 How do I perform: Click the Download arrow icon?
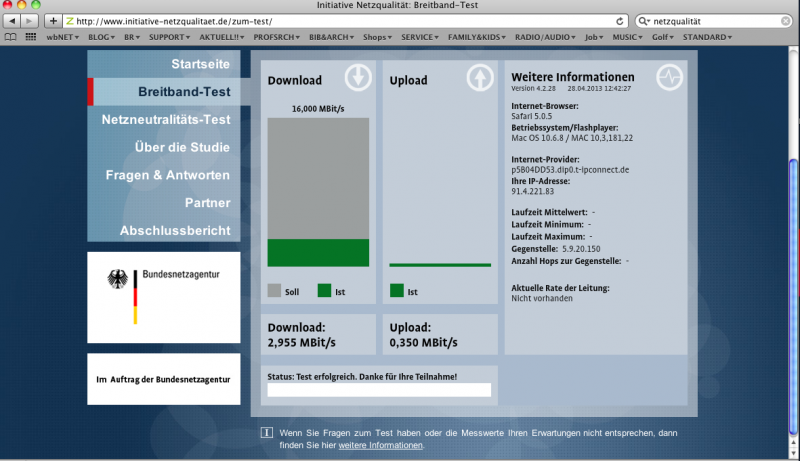pos(357,78)
